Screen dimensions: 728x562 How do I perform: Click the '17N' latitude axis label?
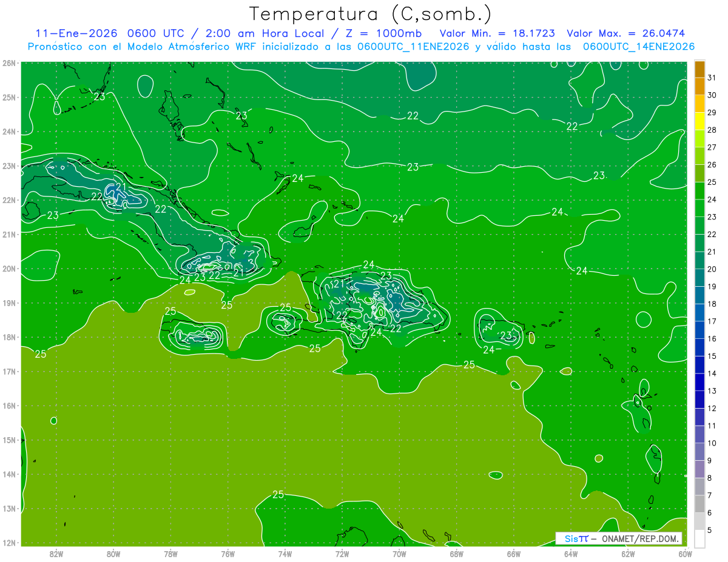click(9, 371)
